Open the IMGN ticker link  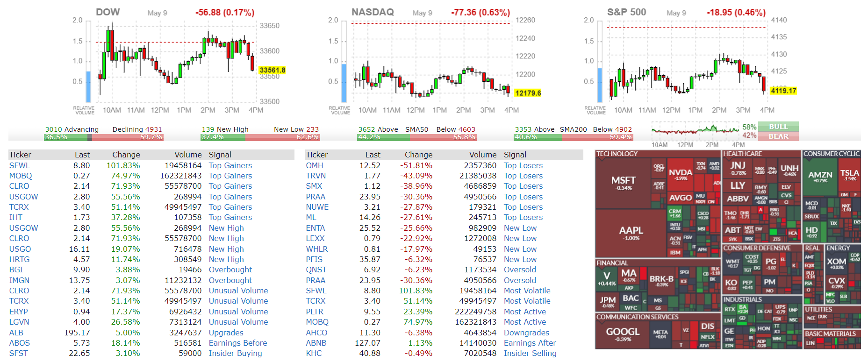[19, 280]
